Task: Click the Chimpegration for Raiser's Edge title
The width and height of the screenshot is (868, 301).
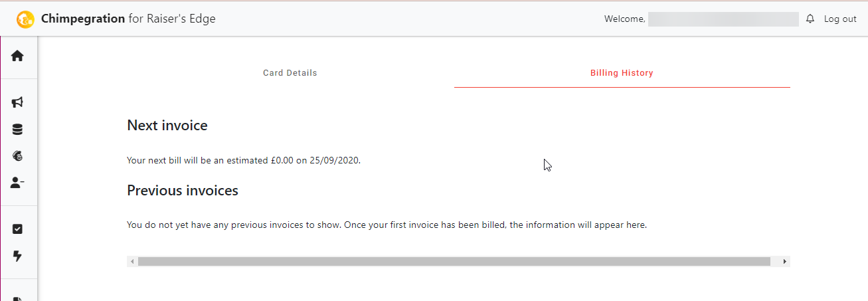Action: tap(128, 19)
